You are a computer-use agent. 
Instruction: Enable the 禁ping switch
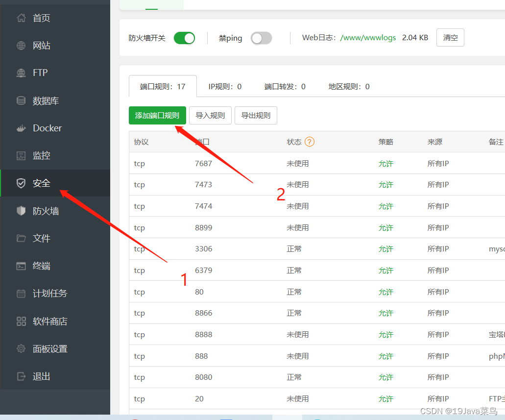tap(261, 38)
